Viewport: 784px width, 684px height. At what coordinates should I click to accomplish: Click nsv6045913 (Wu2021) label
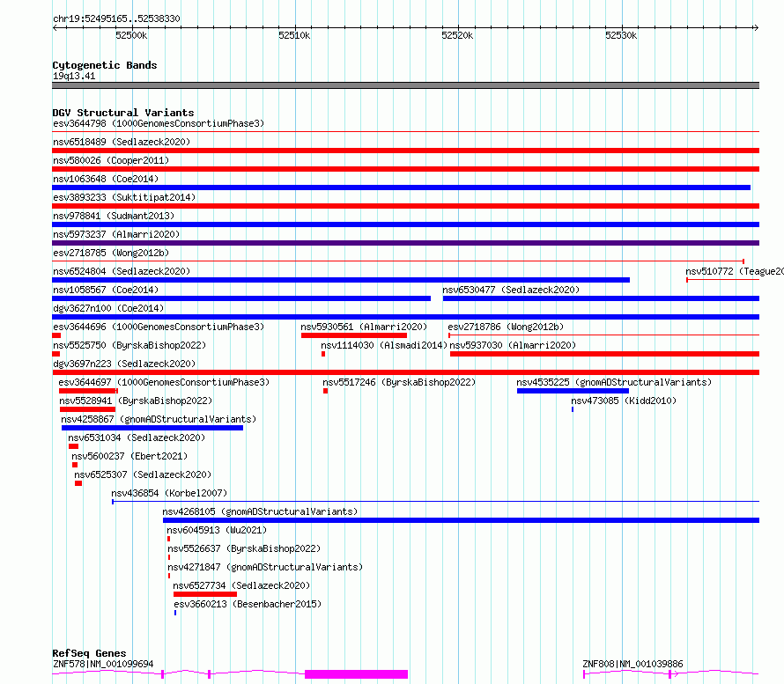point(217,530)
